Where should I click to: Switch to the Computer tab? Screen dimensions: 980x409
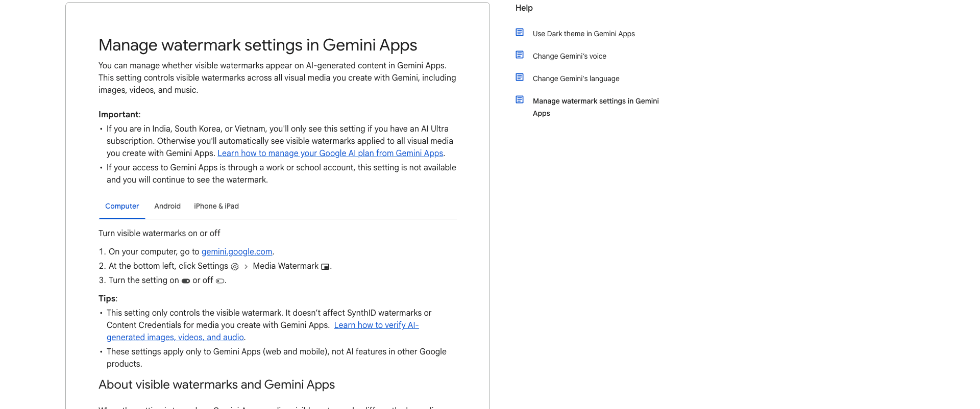(x=122, y=206)
